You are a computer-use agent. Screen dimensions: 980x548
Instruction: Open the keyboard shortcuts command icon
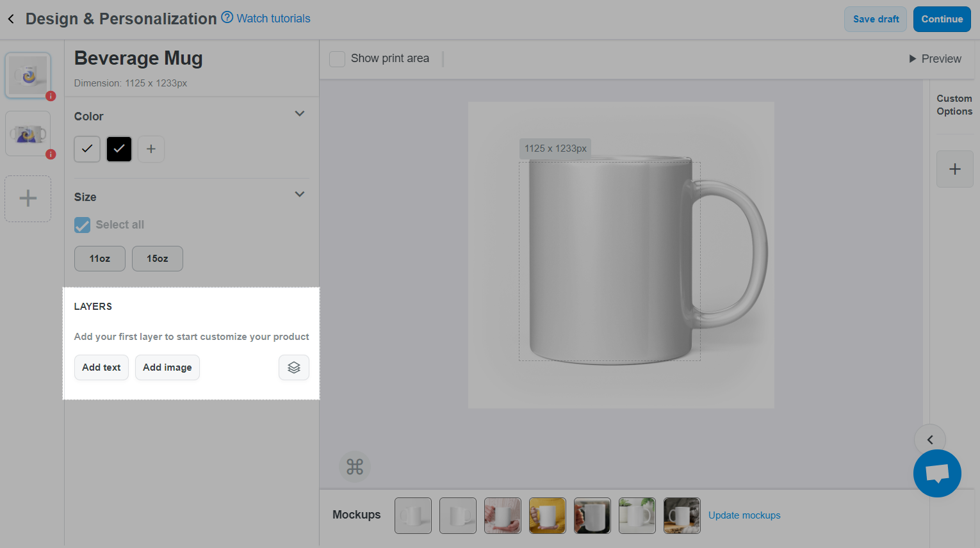[355, 467]
